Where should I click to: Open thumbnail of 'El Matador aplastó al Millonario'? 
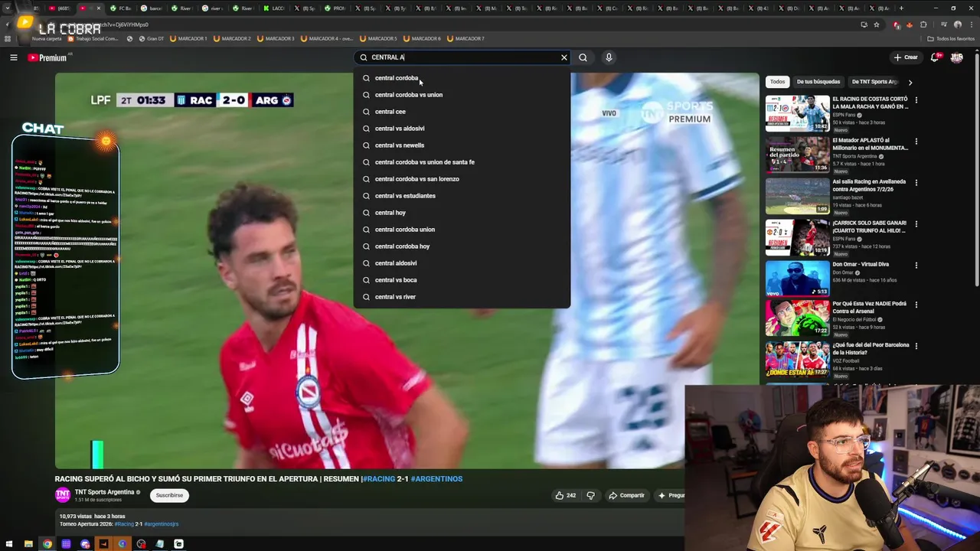point(797,155)
